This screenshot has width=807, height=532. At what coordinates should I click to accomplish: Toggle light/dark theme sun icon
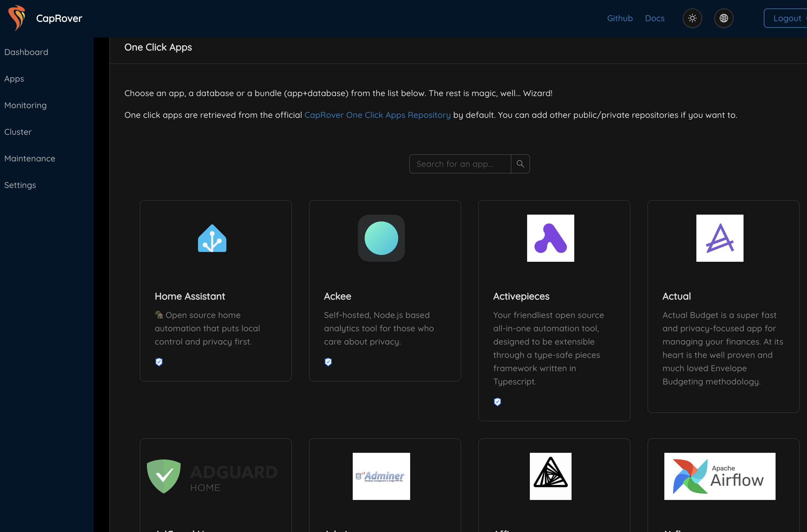point(692,18)
